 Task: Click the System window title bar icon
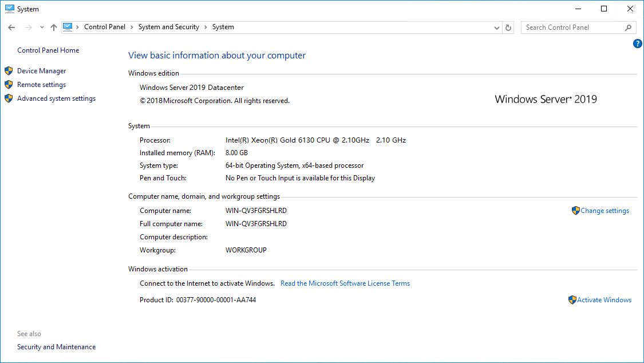10,9
